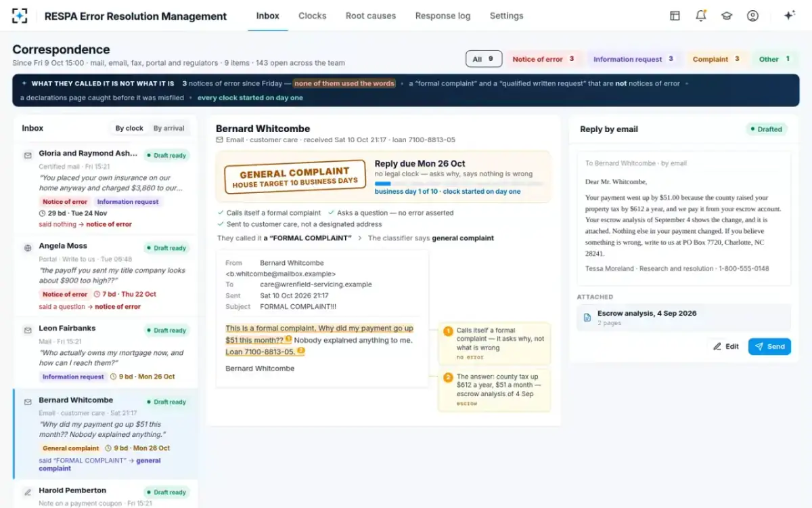Open the Escrow analysis, 4 Sep 2026 attachment
This screenshot has height=508, width=812.
point(683,318)
